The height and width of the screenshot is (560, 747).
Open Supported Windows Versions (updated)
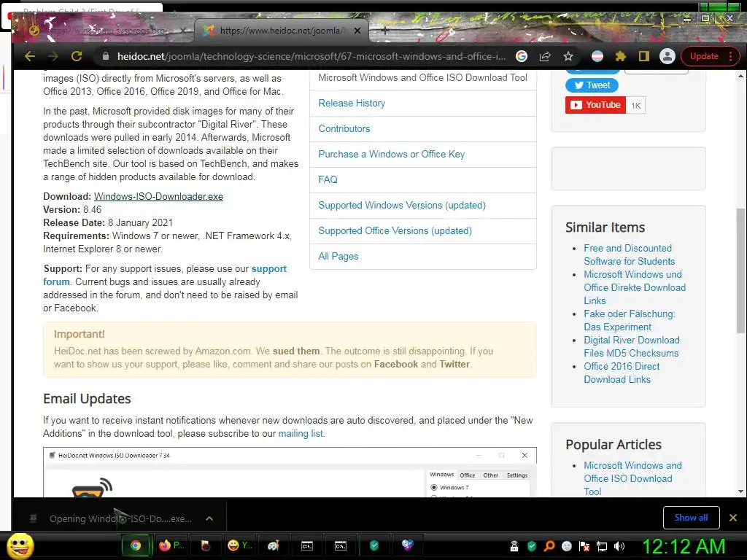point(402,205)
